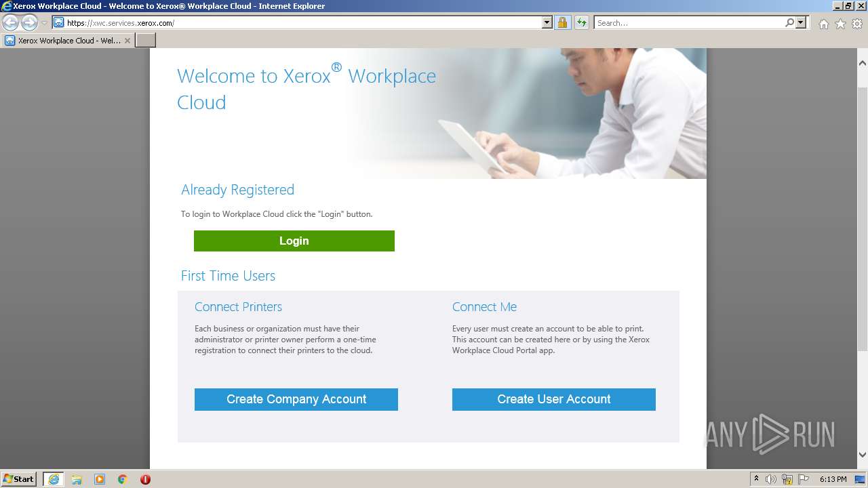Click the "Already Registered" heading
The height and width of the screenshot is (488, 868).
click(x=237, y=190)
